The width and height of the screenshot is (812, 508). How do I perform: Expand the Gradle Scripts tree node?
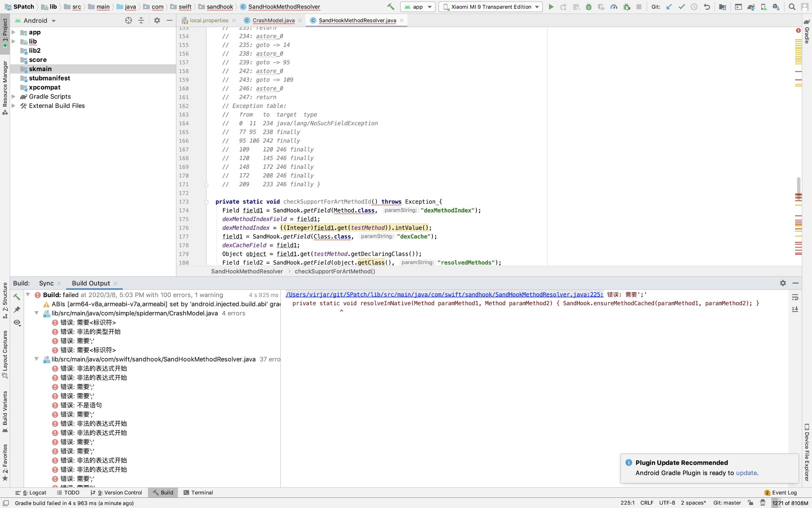14,97
